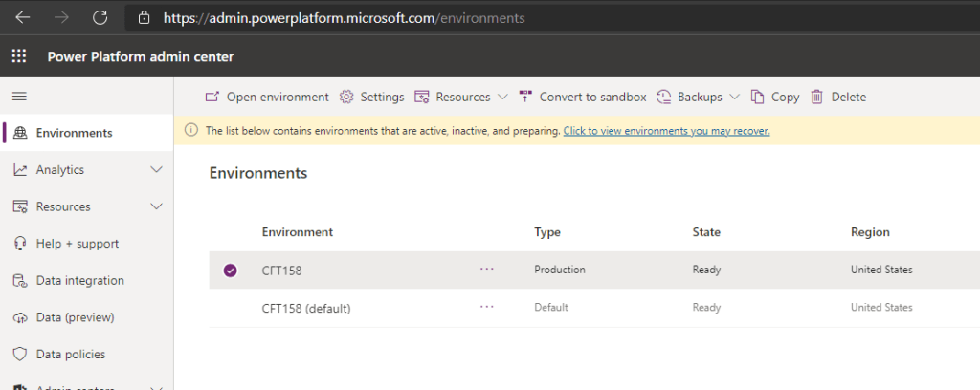Open Settings for the selected environment
The image size is (980, 390).
[x=383, y=97]
